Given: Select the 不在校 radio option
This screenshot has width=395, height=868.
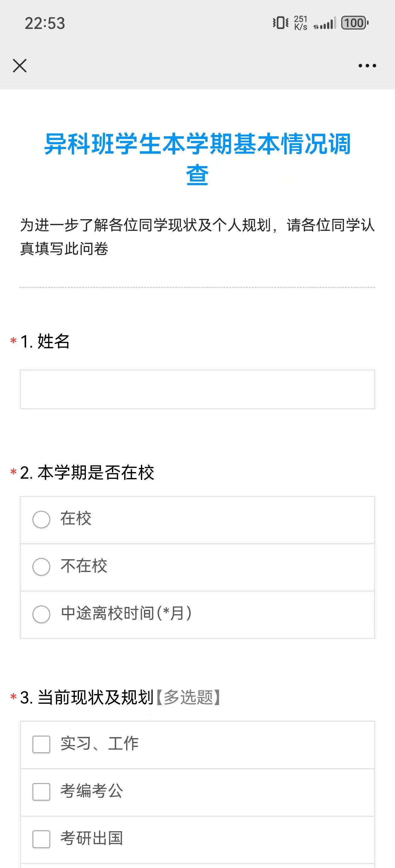Looking at the screenshot, I should click(x=42, y=567).
